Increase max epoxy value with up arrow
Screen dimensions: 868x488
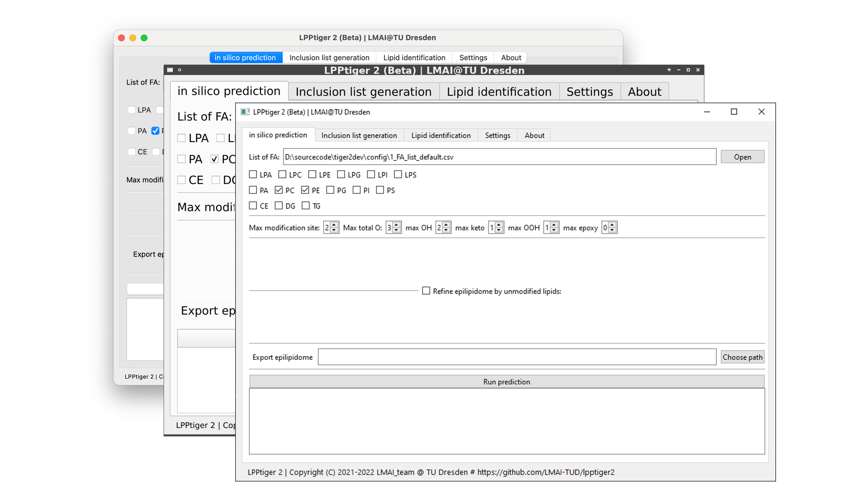coord(612,225)
